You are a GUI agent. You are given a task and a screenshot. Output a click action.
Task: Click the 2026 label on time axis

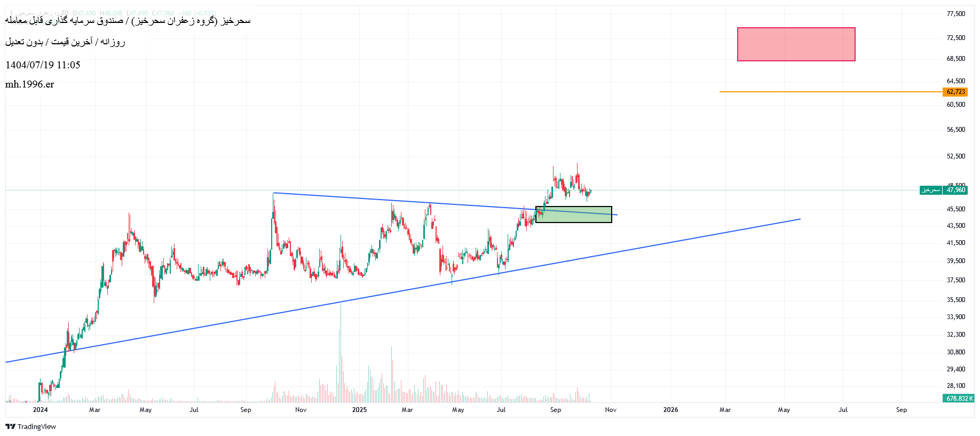[x=670, y=410]
